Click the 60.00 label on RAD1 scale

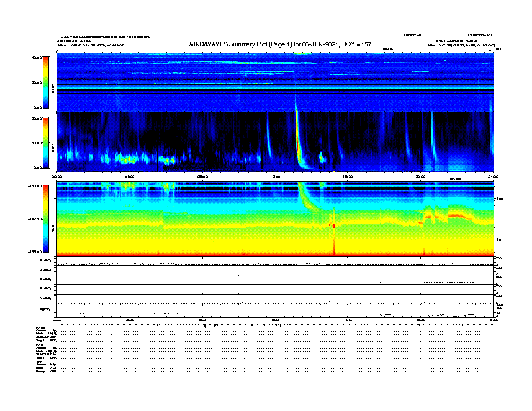point(36,118)
